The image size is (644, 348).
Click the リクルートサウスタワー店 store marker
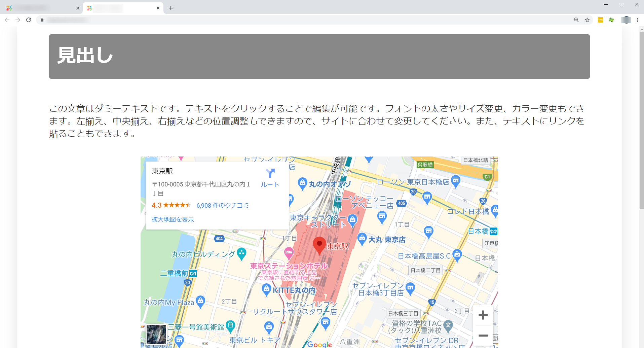pos(325,323)
